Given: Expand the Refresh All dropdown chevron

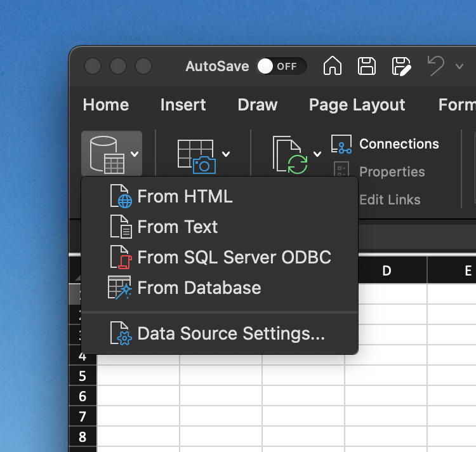Looking at the screenshot, I should coord(317,154).
